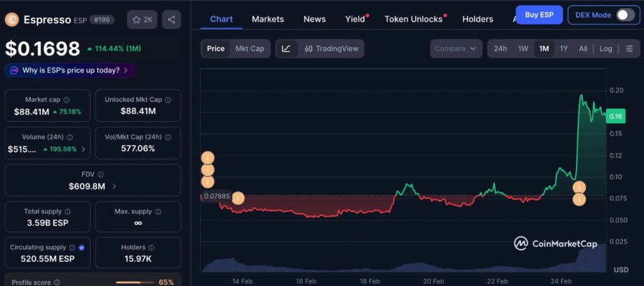Click the 0.07885 baseline price label

pyautogui.click(x=217, y=196)
